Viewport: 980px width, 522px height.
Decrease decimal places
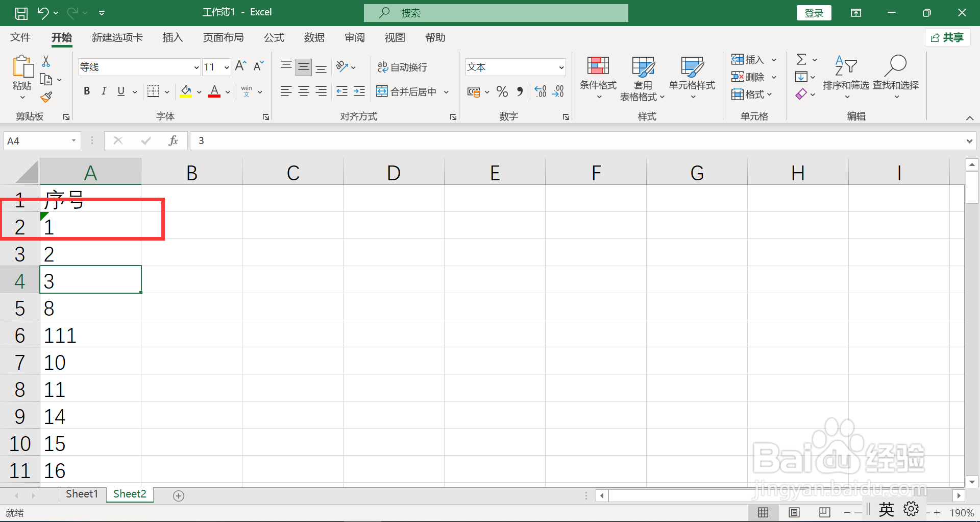[x=558, y=92]
